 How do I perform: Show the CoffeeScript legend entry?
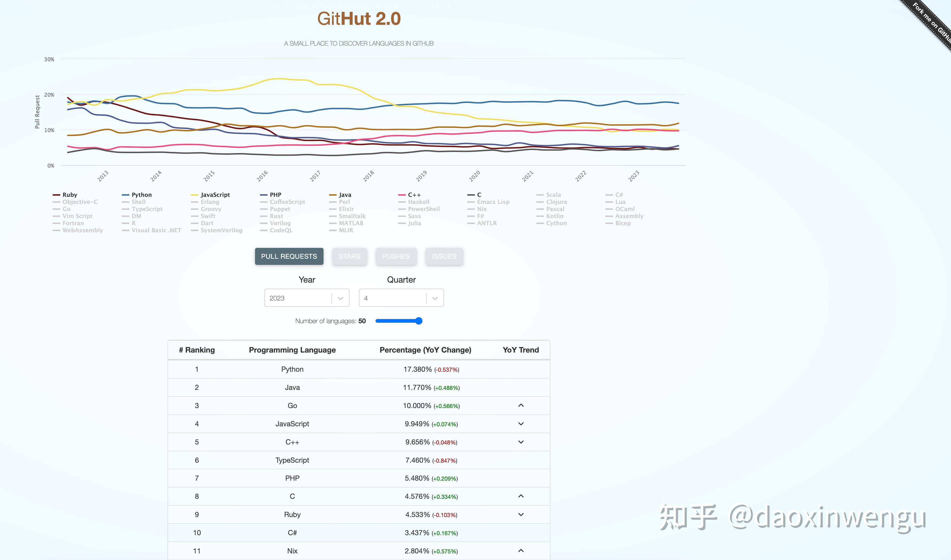point(283,202)
